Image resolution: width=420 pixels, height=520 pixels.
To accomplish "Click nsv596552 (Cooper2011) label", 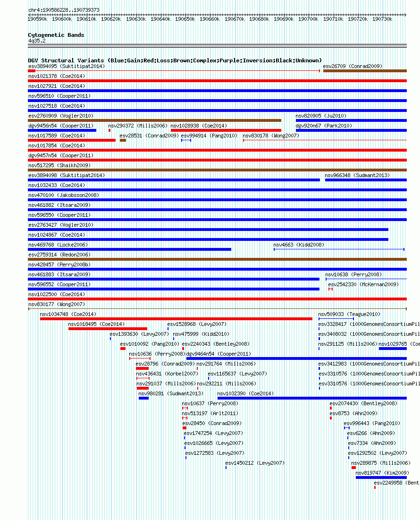I will [x=59, y=285].
